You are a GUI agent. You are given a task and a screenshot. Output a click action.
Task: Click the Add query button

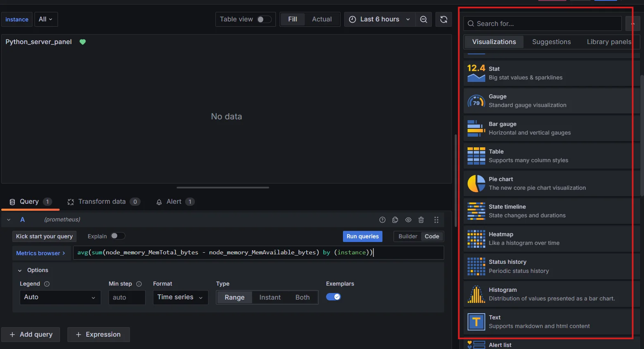click(x=31, y=335)
